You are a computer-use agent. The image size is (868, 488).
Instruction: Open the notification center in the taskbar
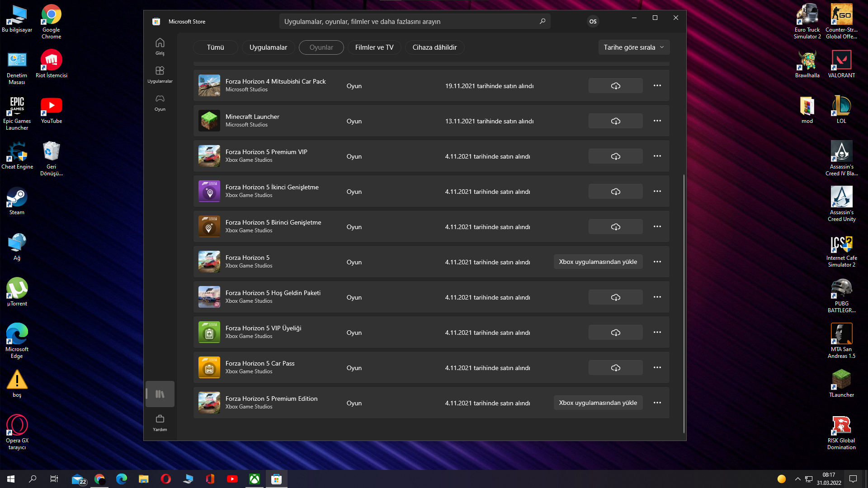[853, 479]
